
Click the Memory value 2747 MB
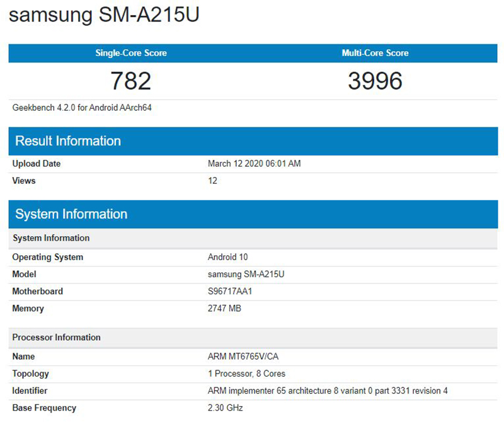click(x=224, y=309)
